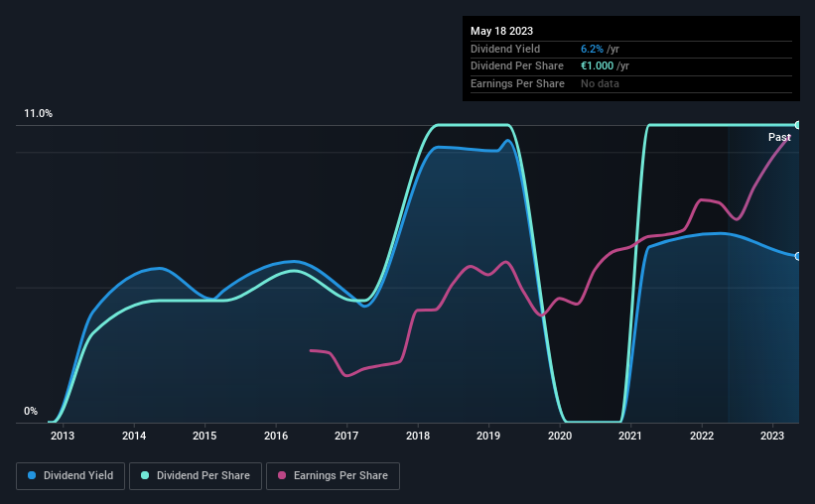Click the 2023 x-axis label

[772, 436]
